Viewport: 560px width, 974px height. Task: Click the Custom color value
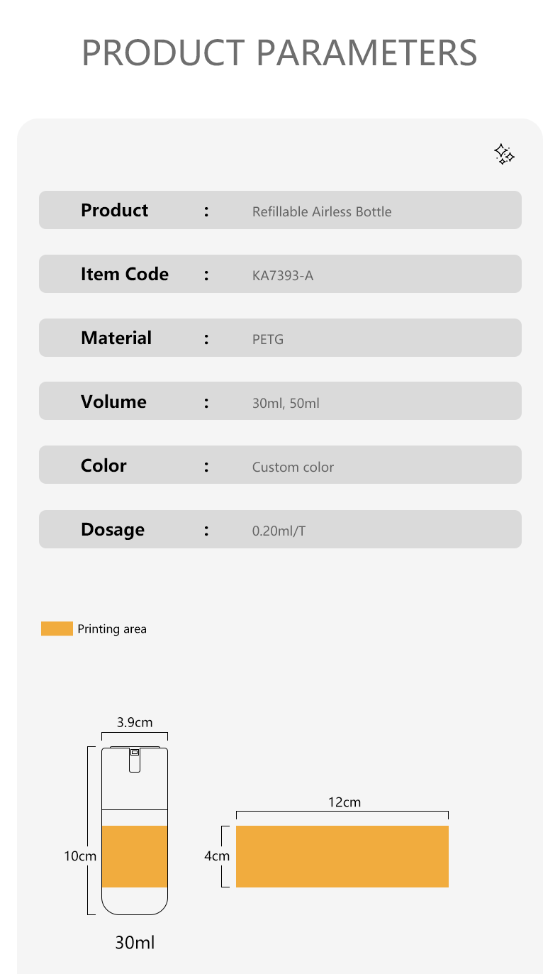click(293, 467)
